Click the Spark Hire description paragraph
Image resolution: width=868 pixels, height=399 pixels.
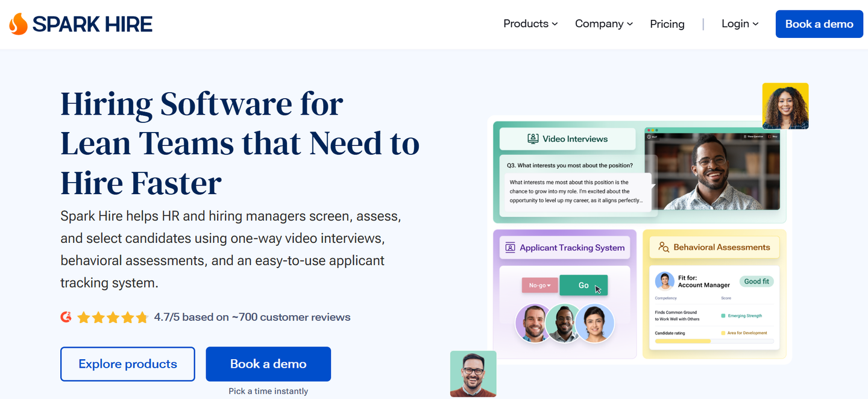231,250
